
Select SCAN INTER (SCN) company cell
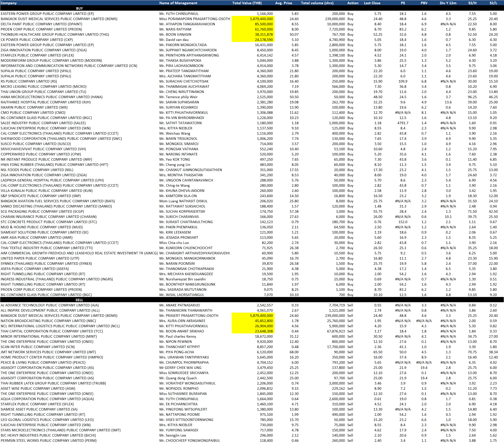pos(38,347)
